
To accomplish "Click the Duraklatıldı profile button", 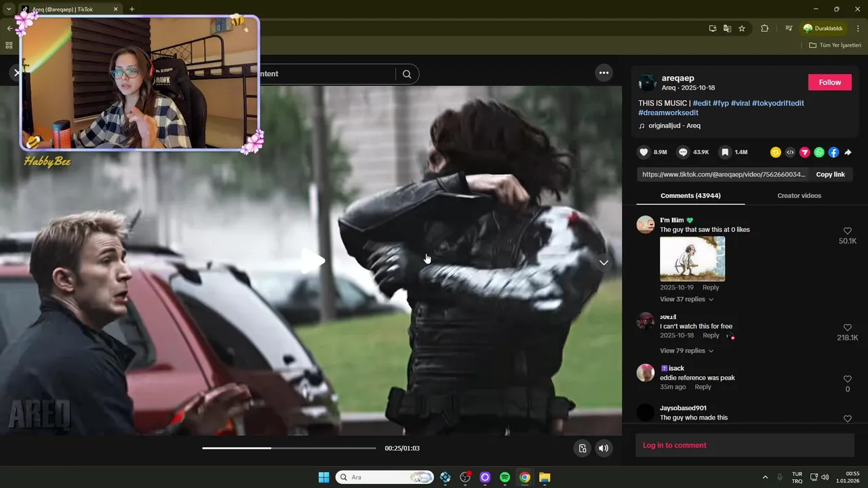I will [823, 28].
